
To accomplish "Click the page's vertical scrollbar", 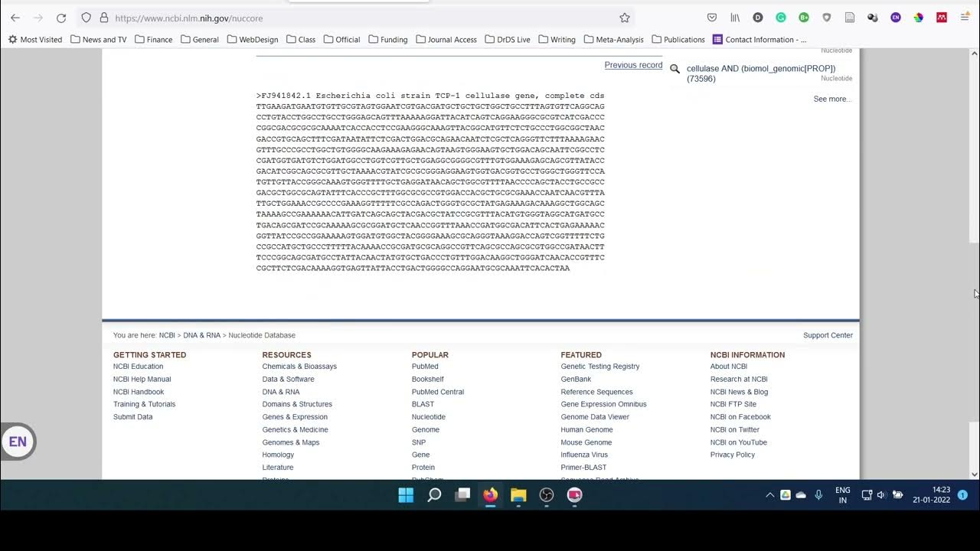I will (974, 264).
